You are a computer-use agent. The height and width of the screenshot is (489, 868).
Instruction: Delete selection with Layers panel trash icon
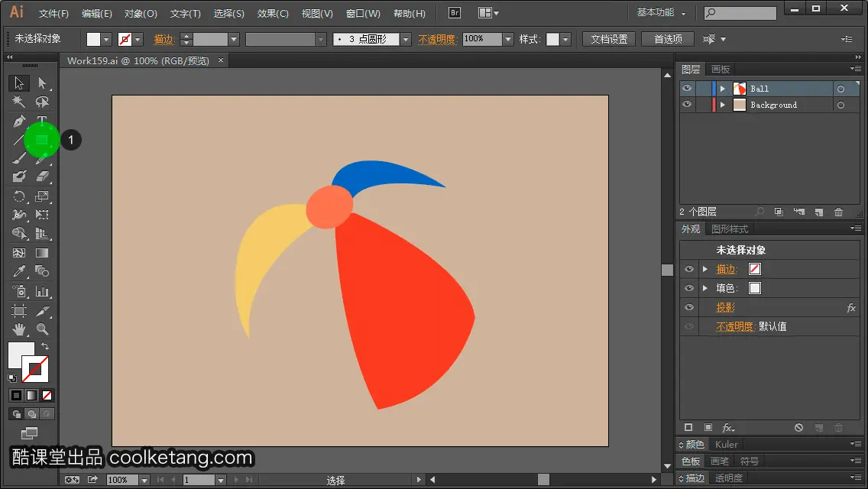(839, 212)
